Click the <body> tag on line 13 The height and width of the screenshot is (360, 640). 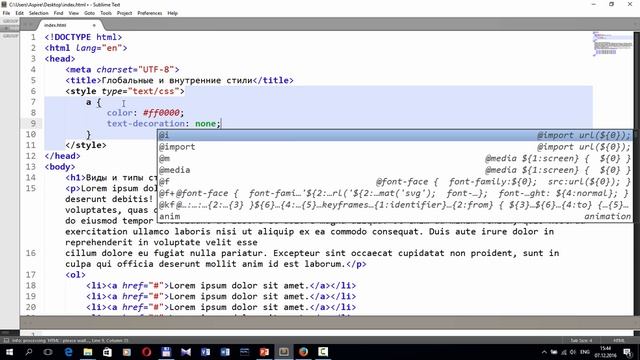coord(60,167)
